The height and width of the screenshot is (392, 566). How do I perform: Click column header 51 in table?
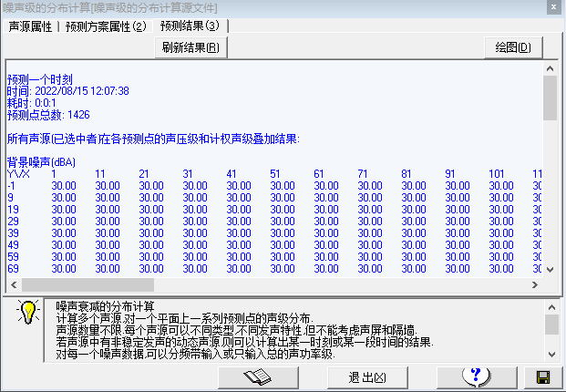tap(274, 174)
